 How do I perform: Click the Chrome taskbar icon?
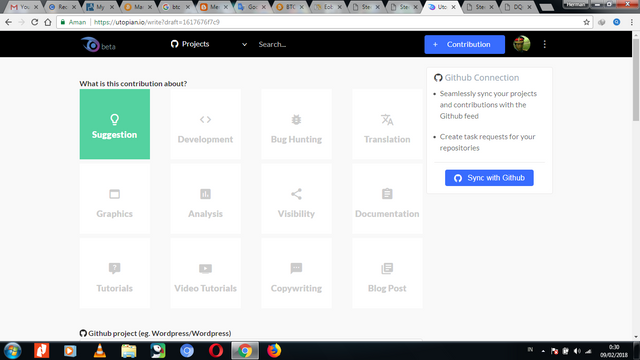(x=245, y=351)
